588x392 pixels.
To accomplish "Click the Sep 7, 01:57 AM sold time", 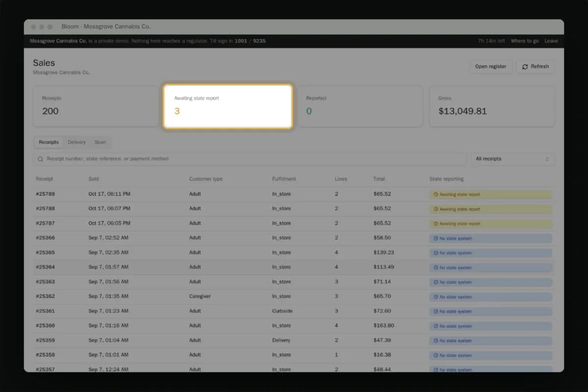I will point(108,267).
